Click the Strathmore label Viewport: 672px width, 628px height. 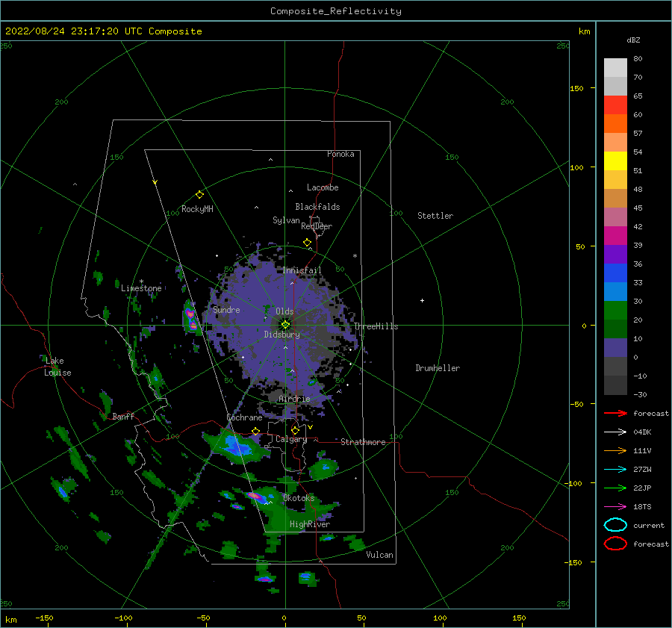click(x=363, y=442)
